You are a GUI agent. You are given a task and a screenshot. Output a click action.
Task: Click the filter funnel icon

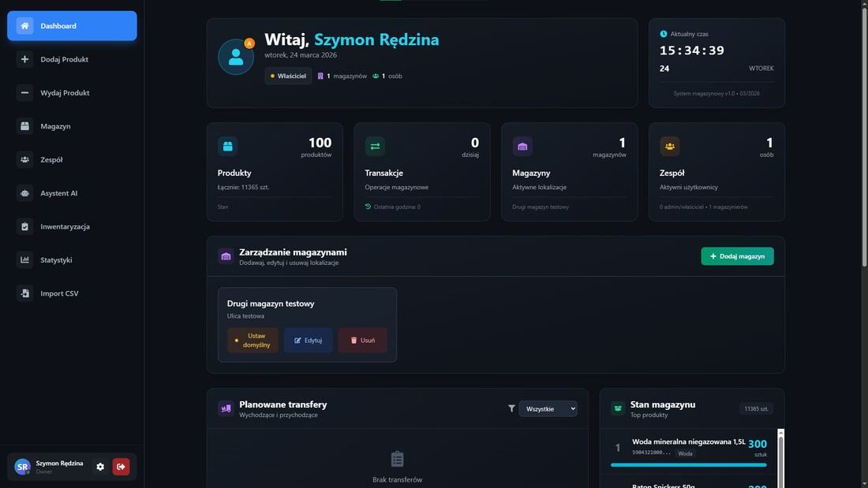[511, 408]
